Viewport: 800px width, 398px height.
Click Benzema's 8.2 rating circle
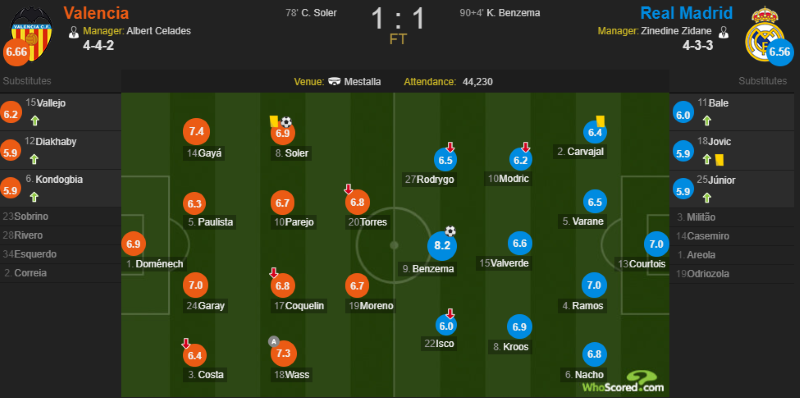pyautogui.click(x=442, y=245)
